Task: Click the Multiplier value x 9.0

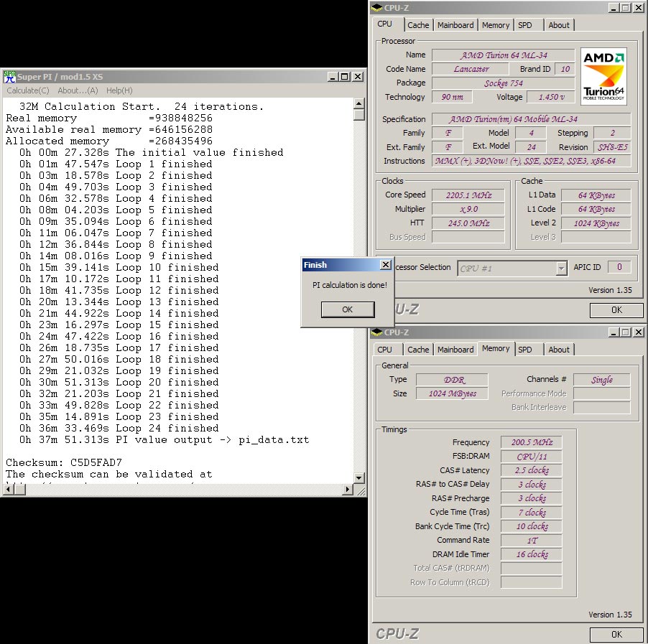Action: coord(468,210)
